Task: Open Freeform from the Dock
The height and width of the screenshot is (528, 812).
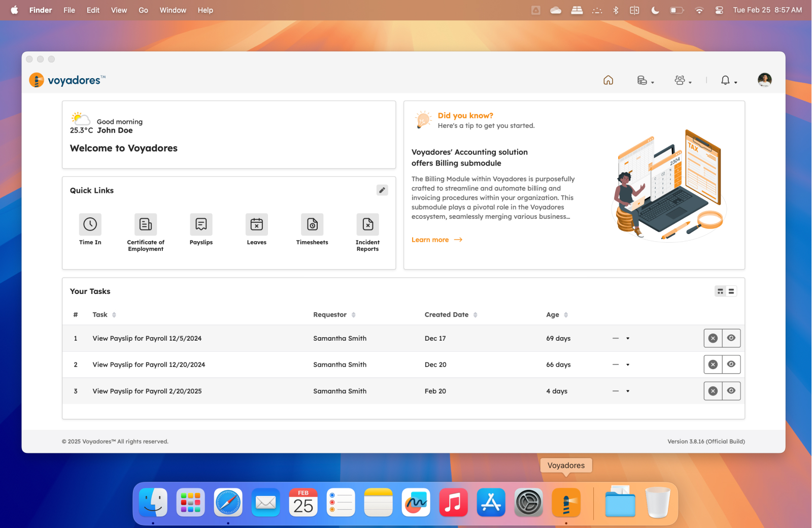Action: (x=416, y=503)
